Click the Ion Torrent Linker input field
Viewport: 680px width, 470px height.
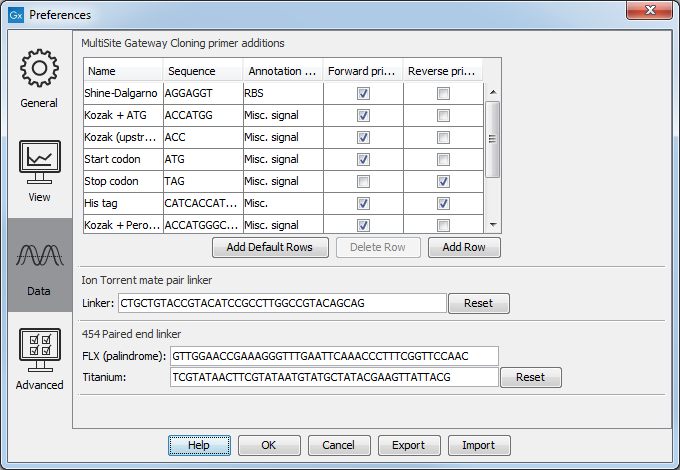coord(282,303)
